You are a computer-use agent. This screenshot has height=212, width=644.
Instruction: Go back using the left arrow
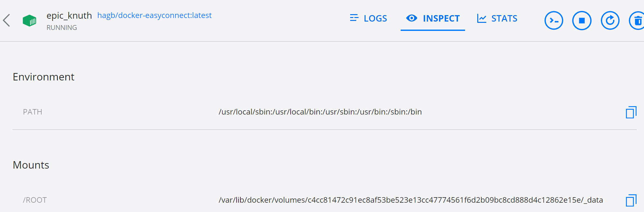click(x=6, y=20)
